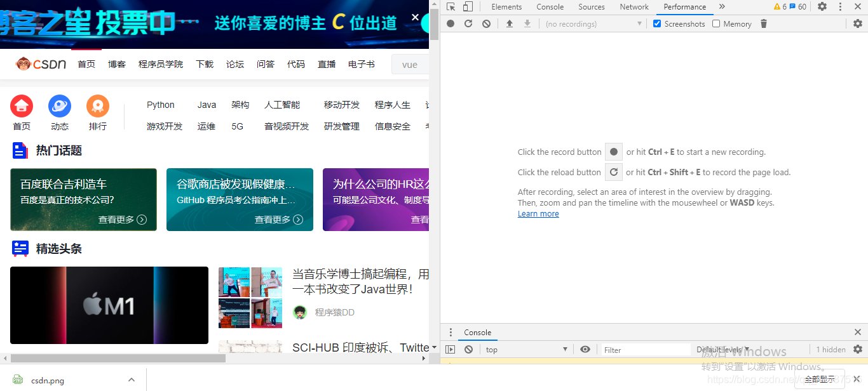Open Performance capture settings gear
Viewport: 868px width, 391px height.
858,23
